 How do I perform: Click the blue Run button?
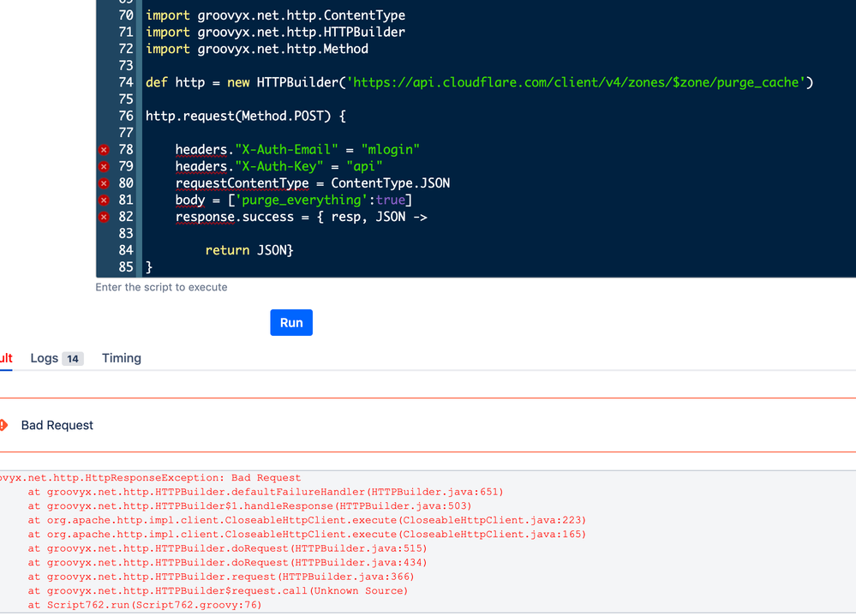pos(291,322)
